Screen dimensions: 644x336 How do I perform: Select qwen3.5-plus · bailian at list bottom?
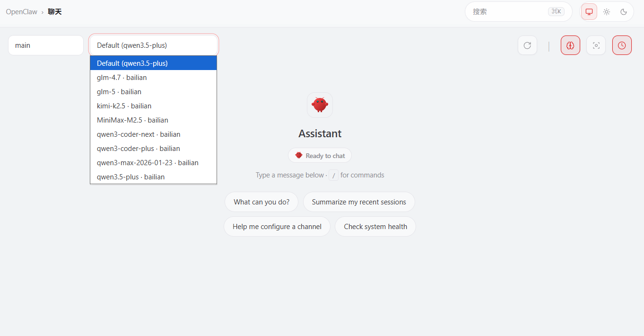(154, 177)
